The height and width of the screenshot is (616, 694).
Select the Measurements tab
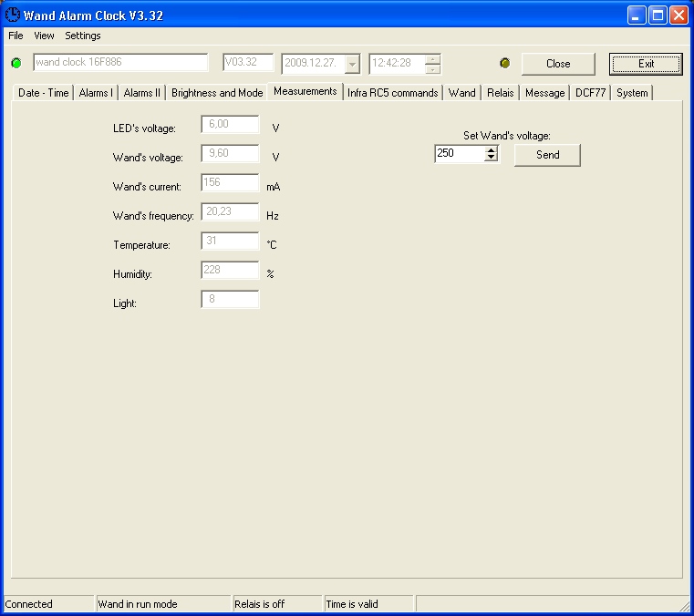coord(305,91)
